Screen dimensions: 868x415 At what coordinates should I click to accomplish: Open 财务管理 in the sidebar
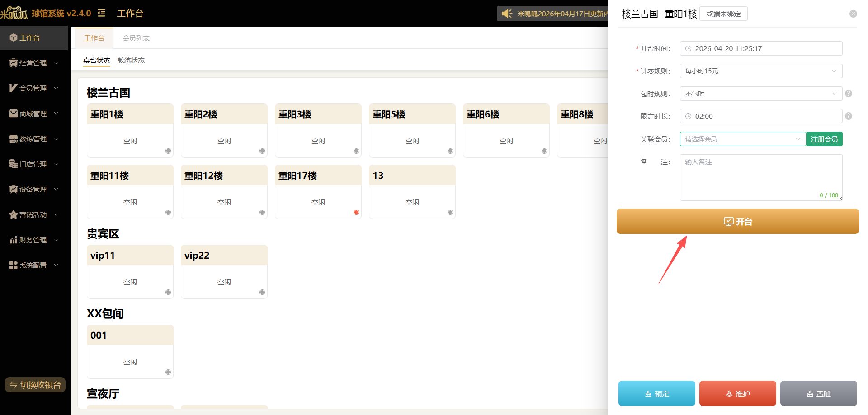click(x=34, y=240)
